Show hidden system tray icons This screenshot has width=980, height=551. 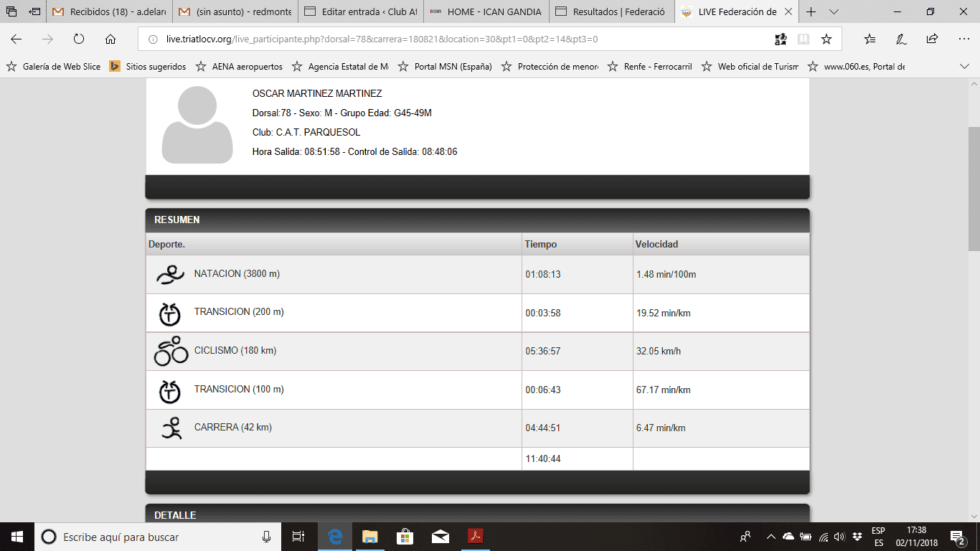(x=771, y=536)
